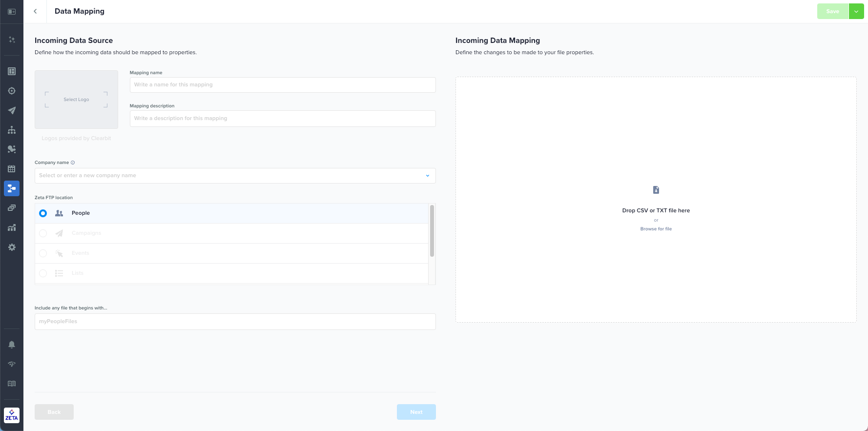Click the ZETA logo in sidebar

point(12,415)
